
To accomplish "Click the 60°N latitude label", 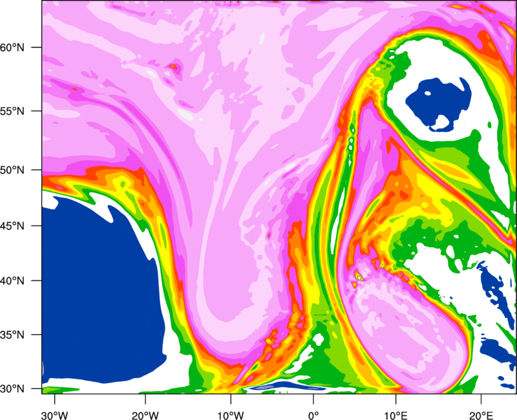I will point(12,47).
